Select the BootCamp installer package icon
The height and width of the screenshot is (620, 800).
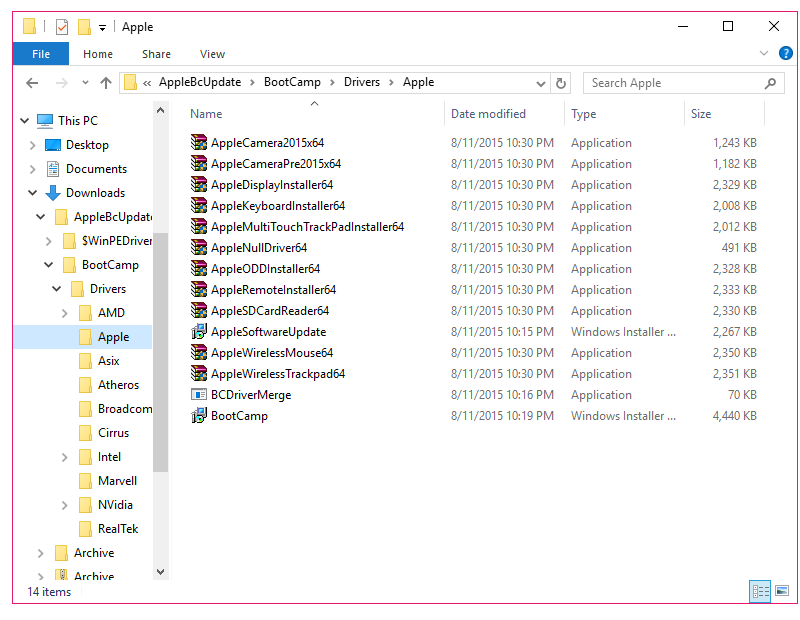198,415
